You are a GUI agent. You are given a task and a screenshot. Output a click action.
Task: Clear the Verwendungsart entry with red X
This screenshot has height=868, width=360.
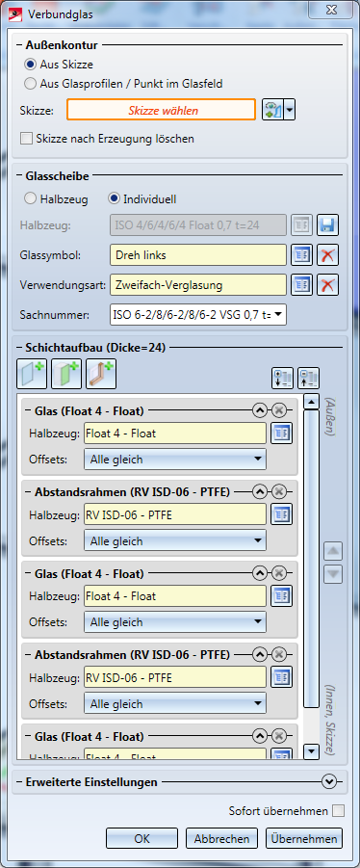328,285
